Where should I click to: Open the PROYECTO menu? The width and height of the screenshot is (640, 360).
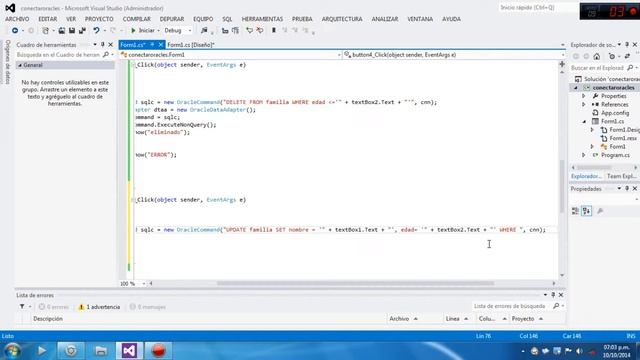click(99, 19)
